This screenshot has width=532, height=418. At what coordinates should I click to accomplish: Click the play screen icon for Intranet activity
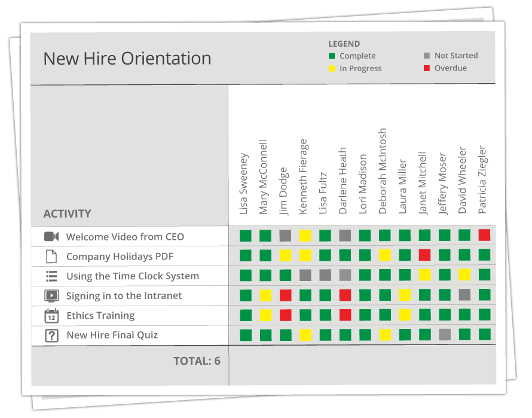[x=51, y=296]
